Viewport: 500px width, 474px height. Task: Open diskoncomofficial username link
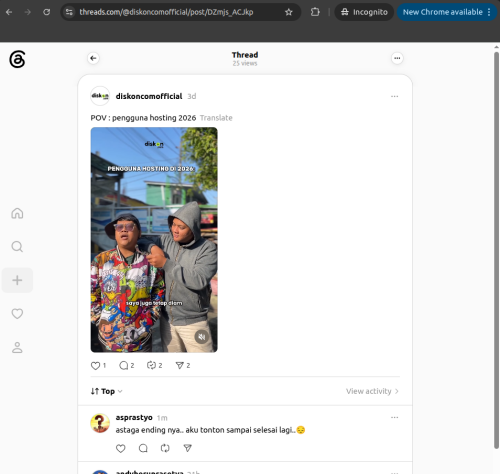(x=149, y=96)
